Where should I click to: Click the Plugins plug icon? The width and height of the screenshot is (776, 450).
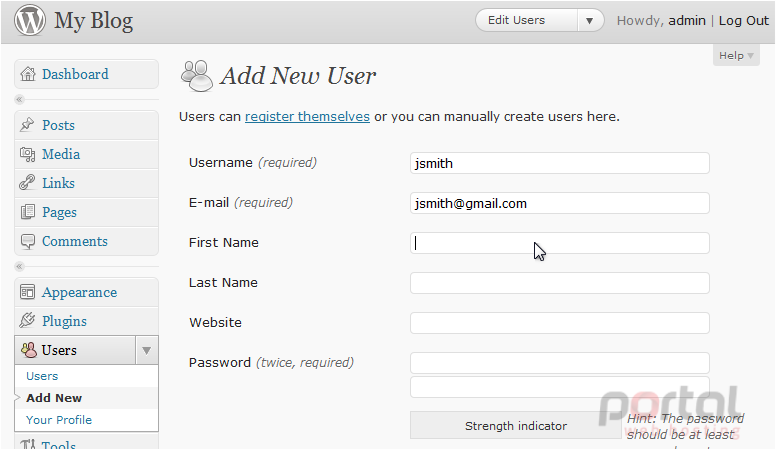click(x=27, y=320)
